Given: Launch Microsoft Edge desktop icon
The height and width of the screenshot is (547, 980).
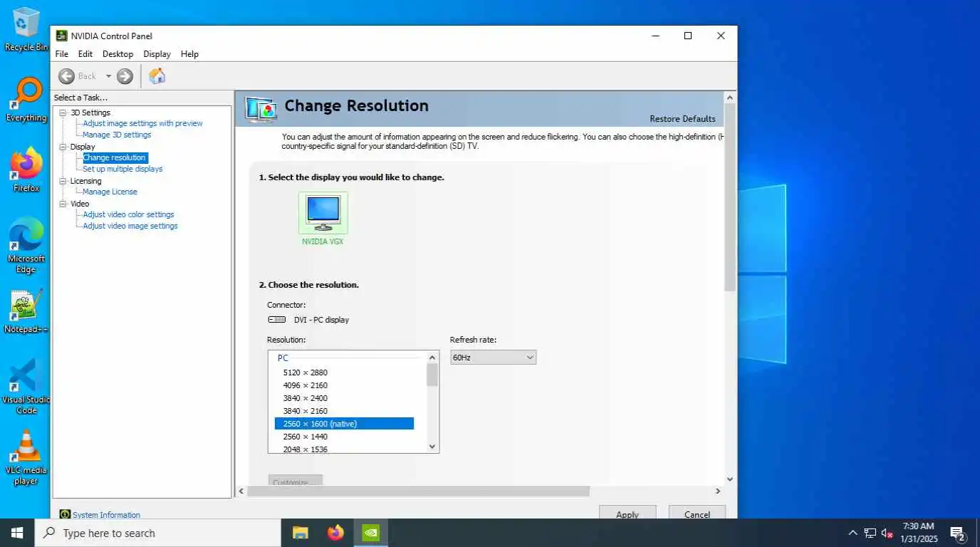Looking at the screenshot, I should coord(26,246).
